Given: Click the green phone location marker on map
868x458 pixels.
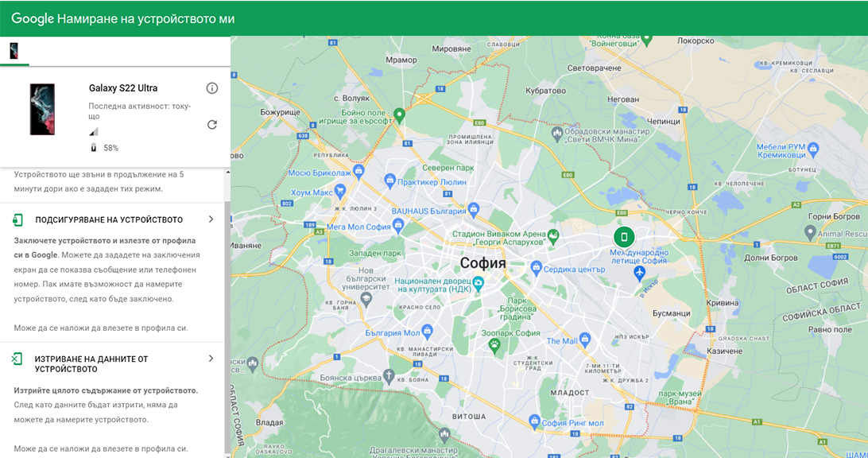Looking at the screenshot, I should tap(624, 237).
